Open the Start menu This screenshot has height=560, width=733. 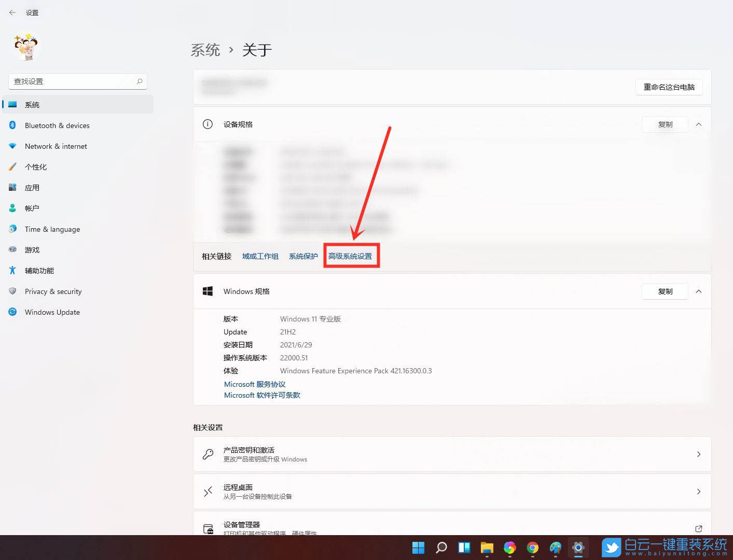(x=418, y=548)
